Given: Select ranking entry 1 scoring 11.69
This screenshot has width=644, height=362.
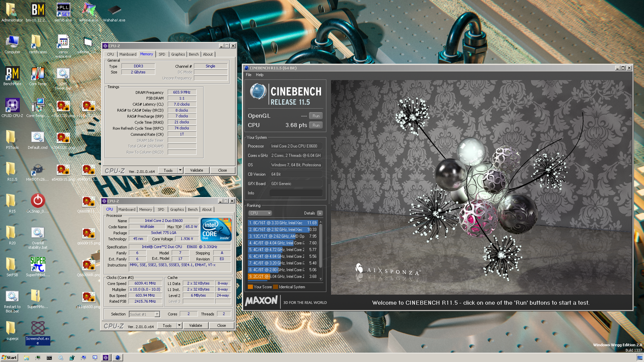Looking at the screenshot, I should tap(283, 223).
